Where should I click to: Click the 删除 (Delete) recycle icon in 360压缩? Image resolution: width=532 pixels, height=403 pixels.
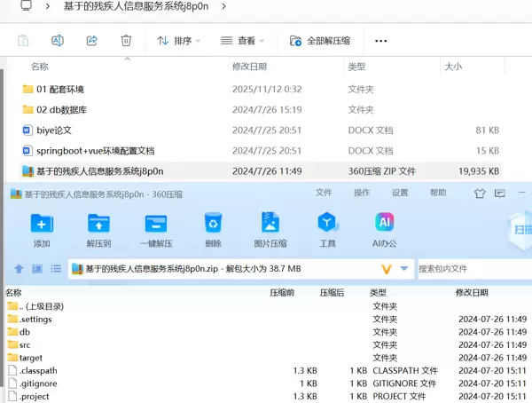[213, 223]
